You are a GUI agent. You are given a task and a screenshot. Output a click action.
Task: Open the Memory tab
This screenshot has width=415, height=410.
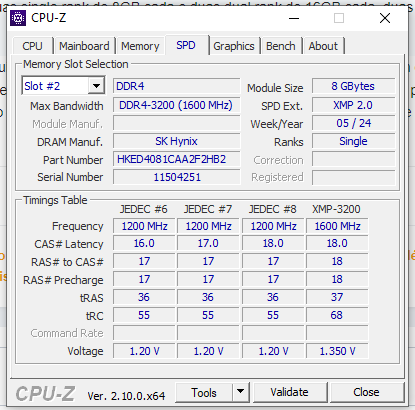pos(140,46)
